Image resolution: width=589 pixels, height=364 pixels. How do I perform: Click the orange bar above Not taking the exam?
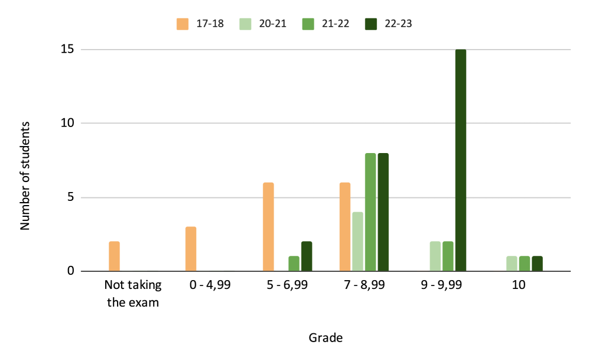[114, 256]
